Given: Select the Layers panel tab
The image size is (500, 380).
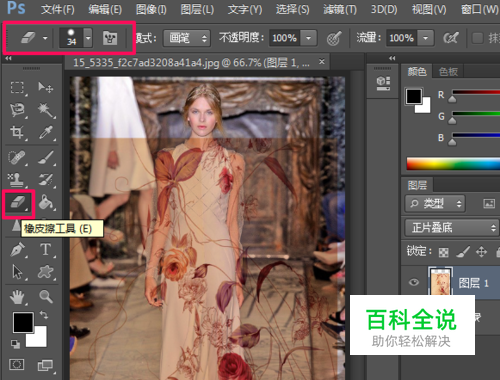Looking at the screenshot, I should (x=417, y=185).
